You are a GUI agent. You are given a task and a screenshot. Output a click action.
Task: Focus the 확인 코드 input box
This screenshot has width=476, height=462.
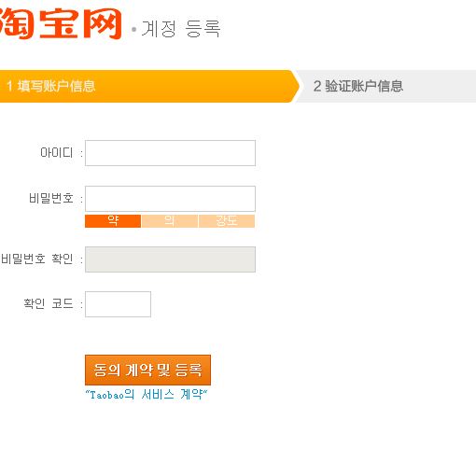(x=118, y=304)
